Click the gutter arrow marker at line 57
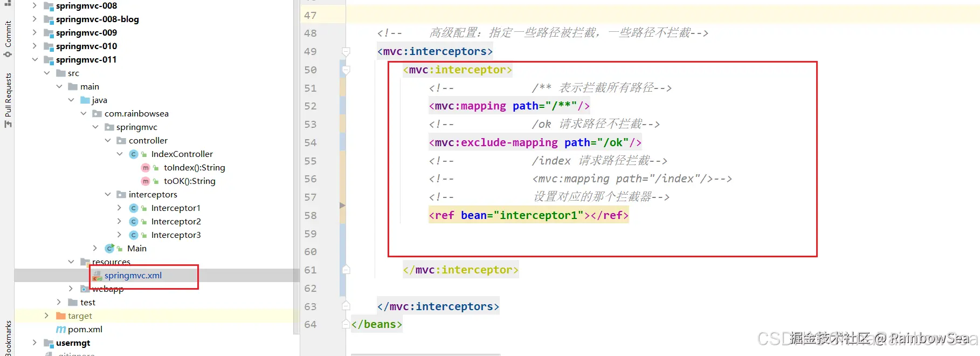The image size is (980, 356). click(x=342, y=206)
